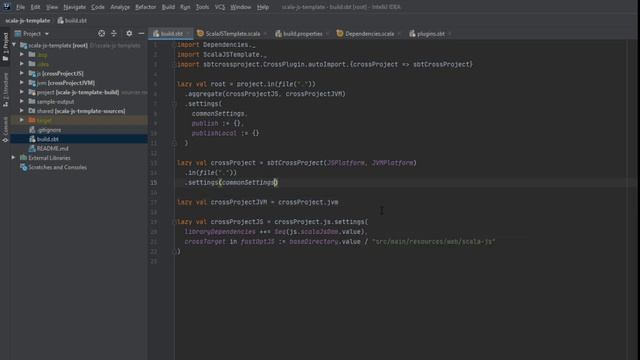Screen dimensions: 640x360
Task: Hide the Project panel with minus icon
Action: 141,33
